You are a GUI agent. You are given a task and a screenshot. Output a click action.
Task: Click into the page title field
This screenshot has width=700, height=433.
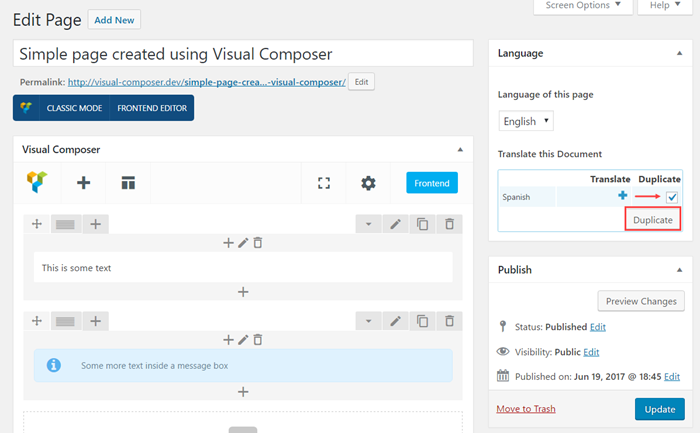point(243,54)
